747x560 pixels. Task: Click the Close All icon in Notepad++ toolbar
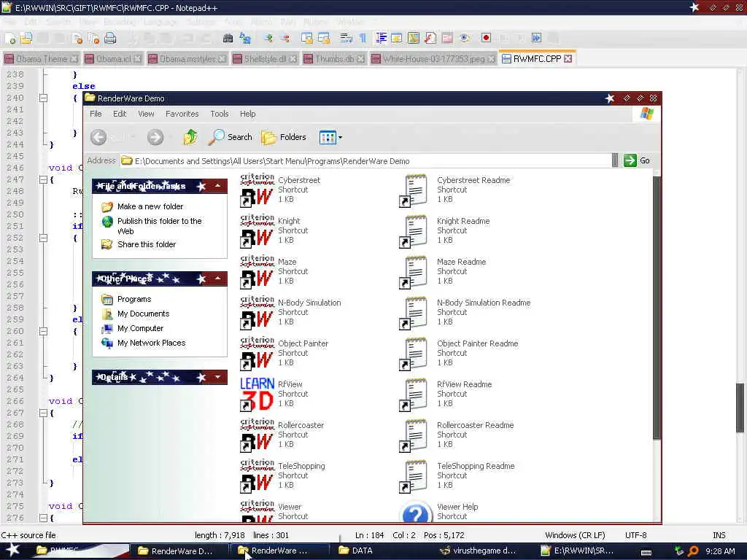pos(94,38)
